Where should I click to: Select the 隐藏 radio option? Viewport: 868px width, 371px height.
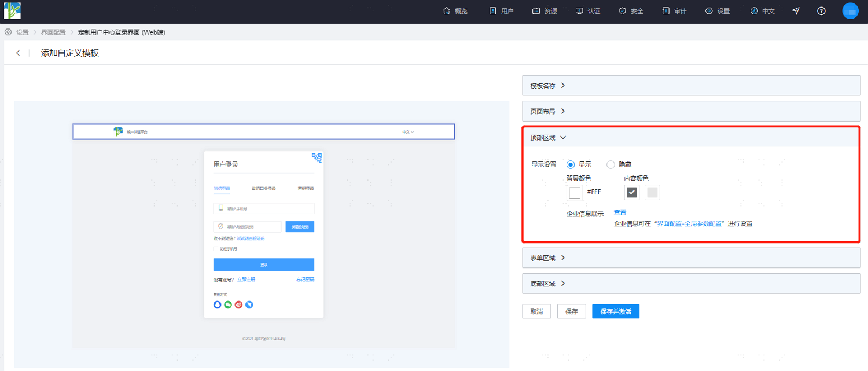610,164
